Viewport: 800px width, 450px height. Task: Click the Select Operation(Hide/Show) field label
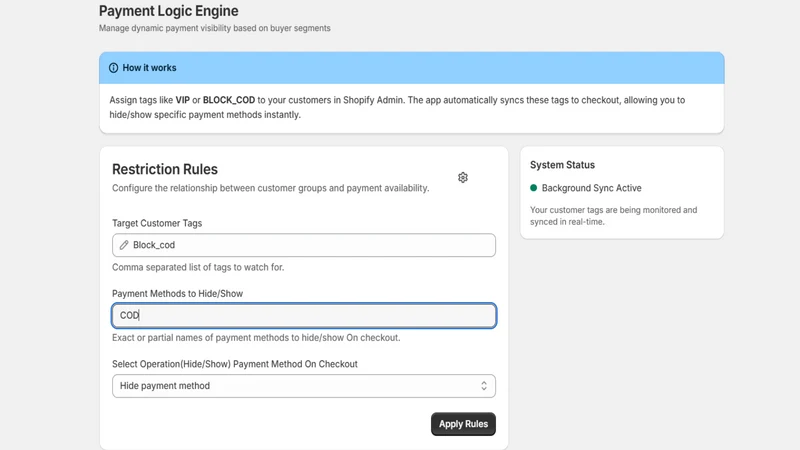click(x=235, y=364)
